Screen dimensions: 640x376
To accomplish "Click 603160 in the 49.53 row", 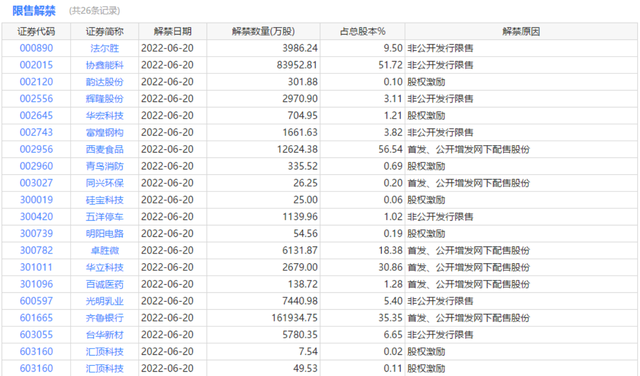I will click(x=36, y=369).
